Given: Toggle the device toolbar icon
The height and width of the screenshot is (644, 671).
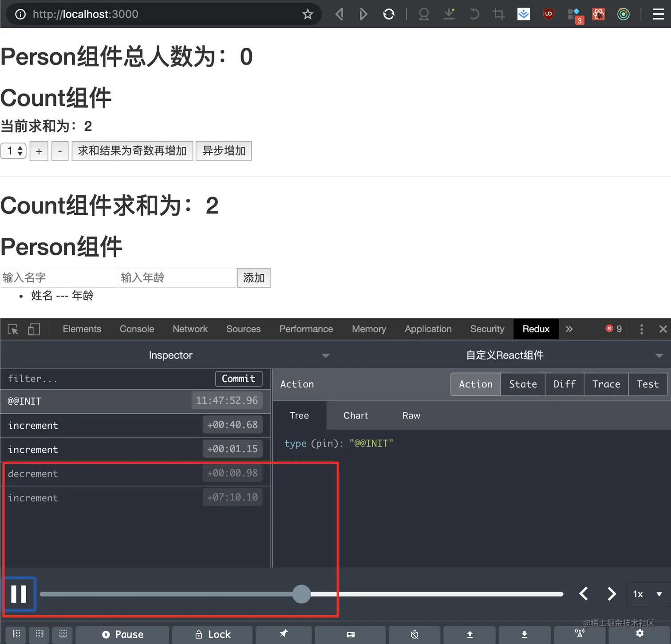Looking at the screenshot, I should [x=34, y=329].
